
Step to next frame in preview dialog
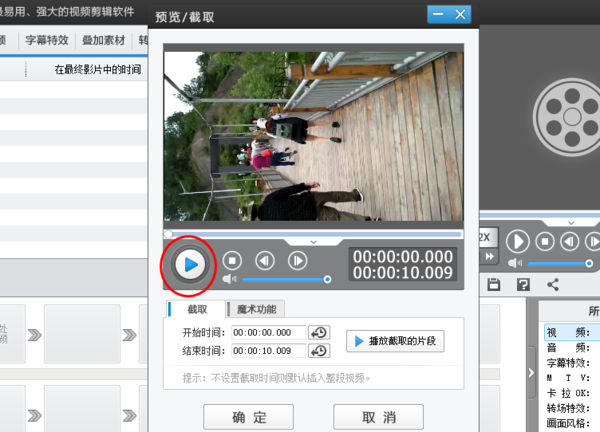297,260
